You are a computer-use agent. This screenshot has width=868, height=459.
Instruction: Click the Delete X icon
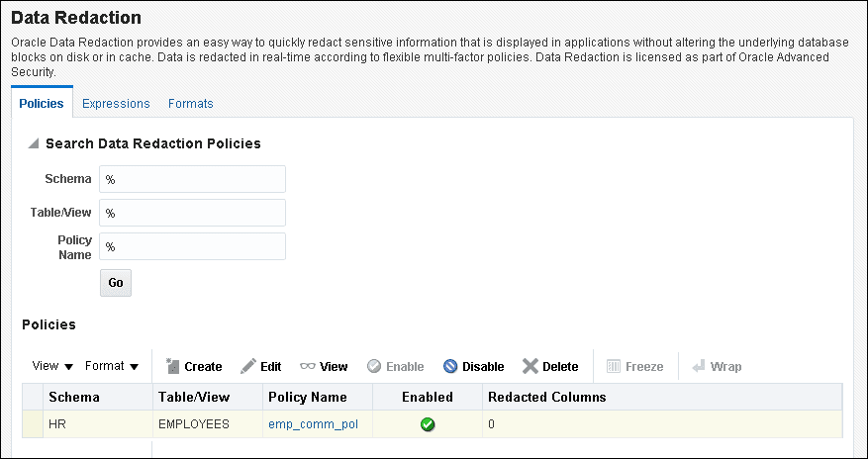pyautogui.click(x=530, y=366)
